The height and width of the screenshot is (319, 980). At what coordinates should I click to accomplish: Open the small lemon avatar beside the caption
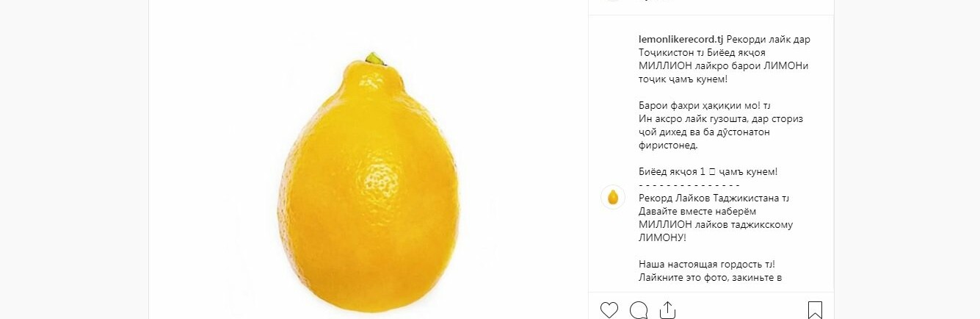point(613,197)
